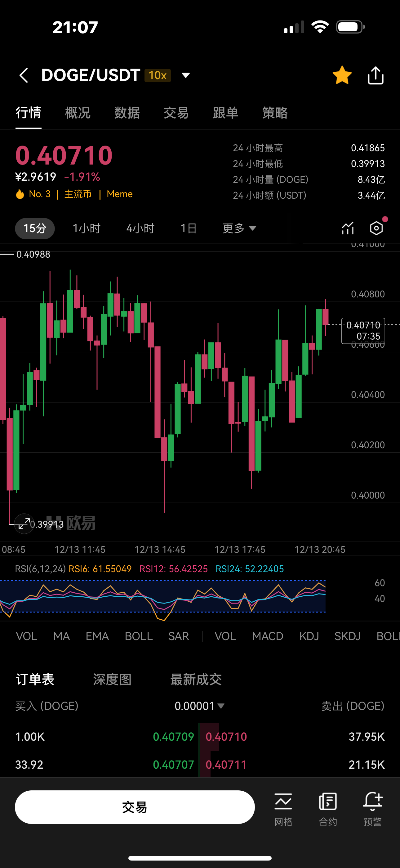Switch to the 深度图 tab
The width and height of the screenshot is (400, 868).
click(112, 679)
